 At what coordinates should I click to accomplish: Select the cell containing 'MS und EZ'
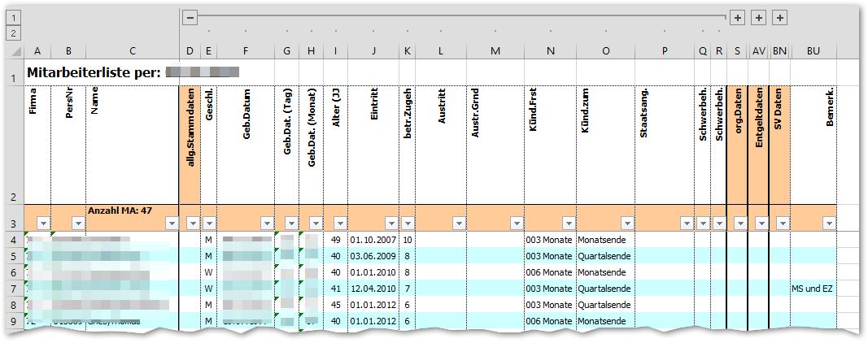point(812,289)
